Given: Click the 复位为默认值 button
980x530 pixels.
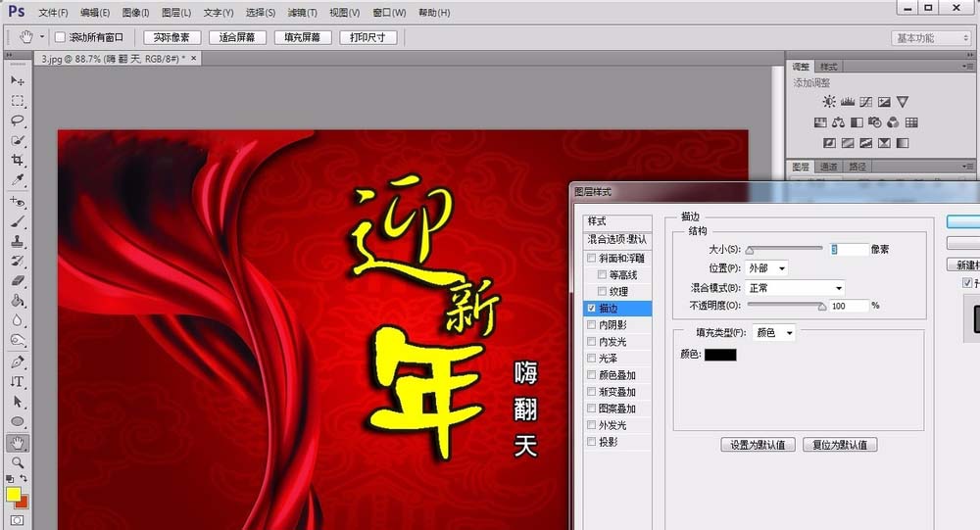Looking at the screenshot, I should click(840, 445).
